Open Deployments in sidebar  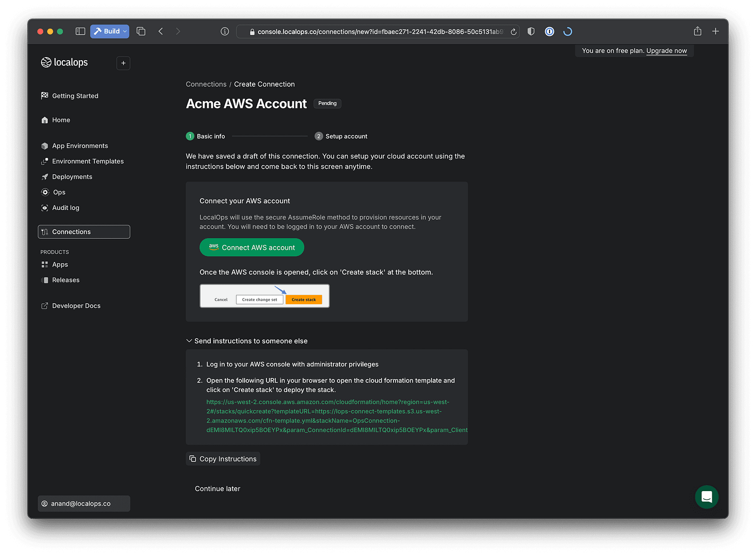[72, 177]
